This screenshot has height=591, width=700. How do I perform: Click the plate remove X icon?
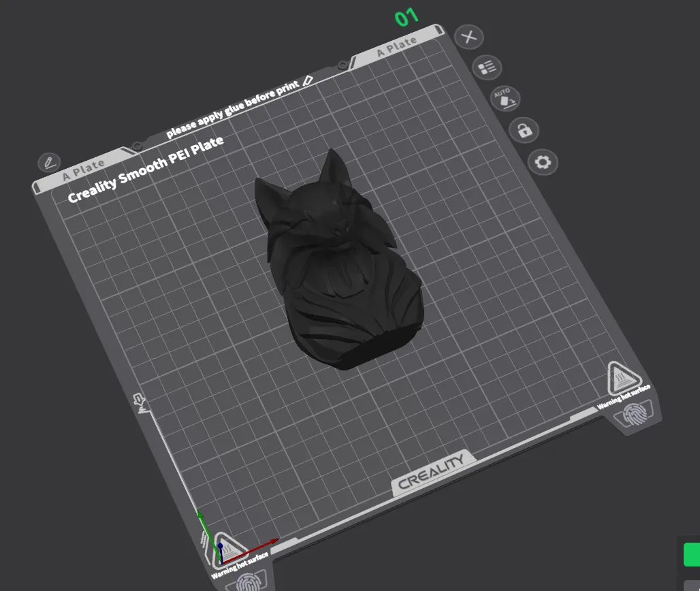(x=469, y=37)
